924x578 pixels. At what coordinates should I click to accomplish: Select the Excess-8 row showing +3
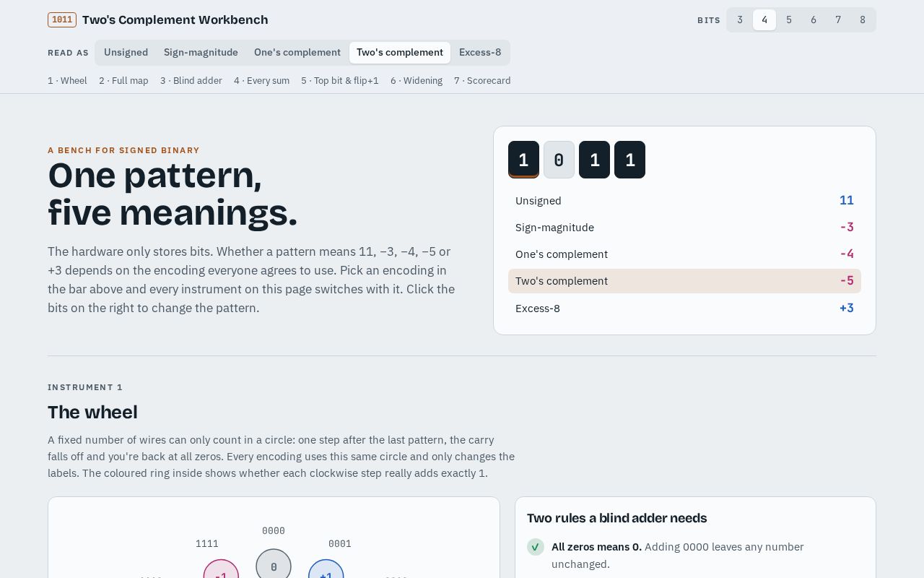tap(684, 309)
